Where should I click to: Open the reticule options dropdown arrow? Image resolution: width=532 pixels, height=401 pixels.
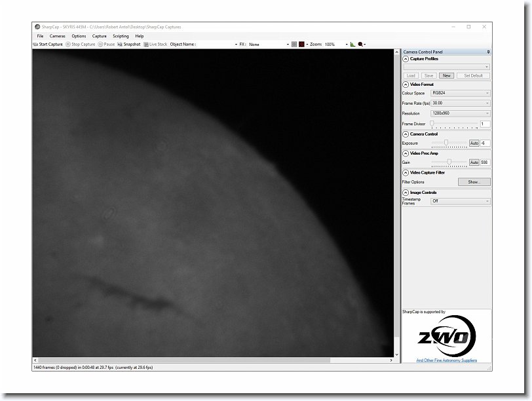click(x=307, y=45)
